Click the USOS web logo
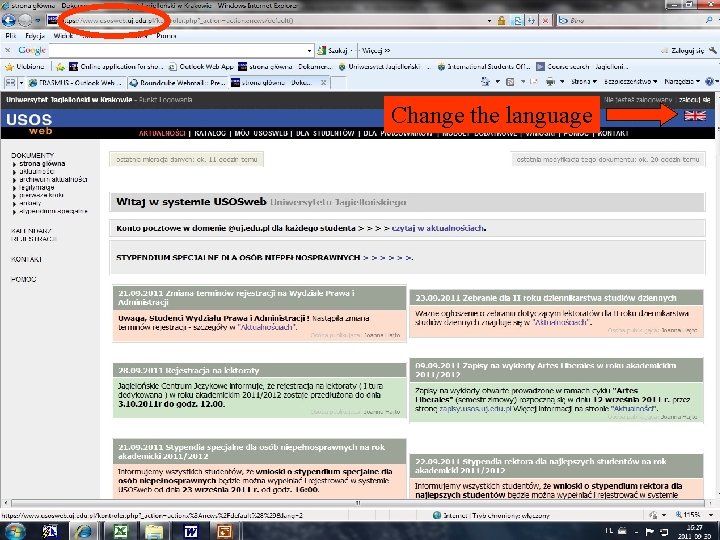This screenshot has width=720, height=540. pyautogui.click(x=29, y=124)
